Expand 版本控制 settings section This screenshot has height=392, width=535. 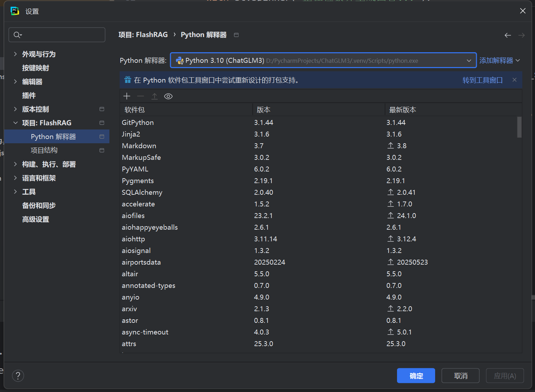[x=15, y=109]
